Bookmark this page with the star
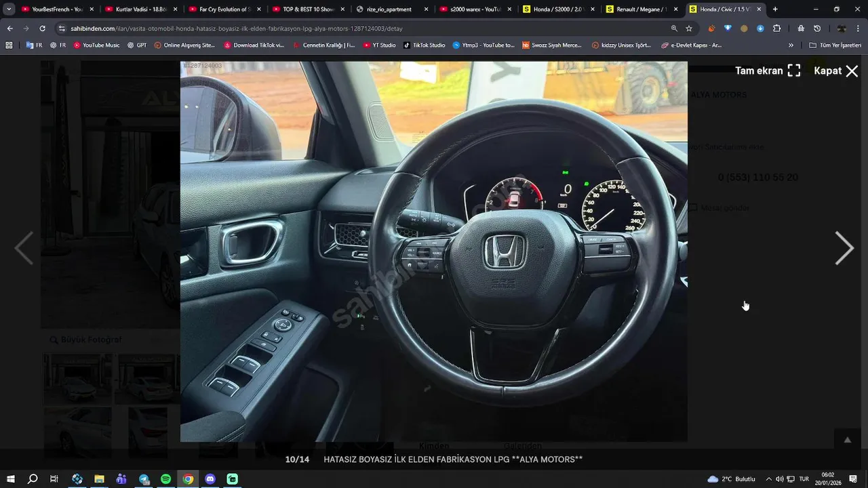This screenshot has height=488, width=868. pyautogui.click(x=689, y=28)
